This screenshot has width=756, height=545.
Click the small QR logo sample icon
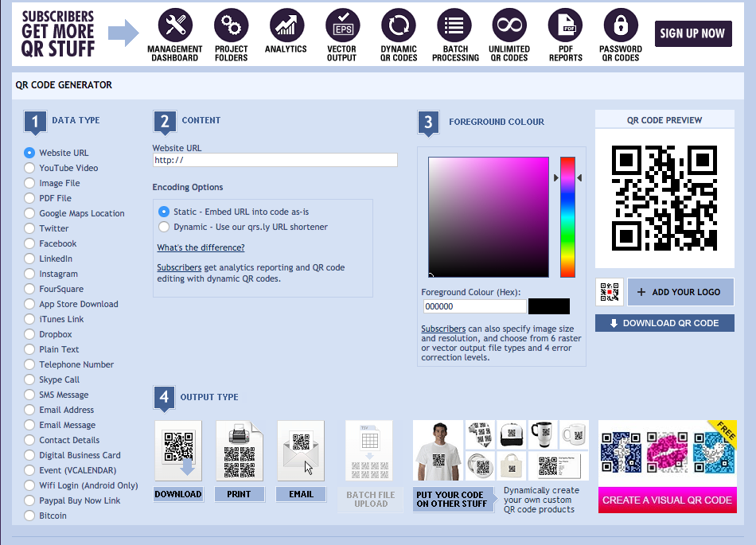(x=610, y=292)
